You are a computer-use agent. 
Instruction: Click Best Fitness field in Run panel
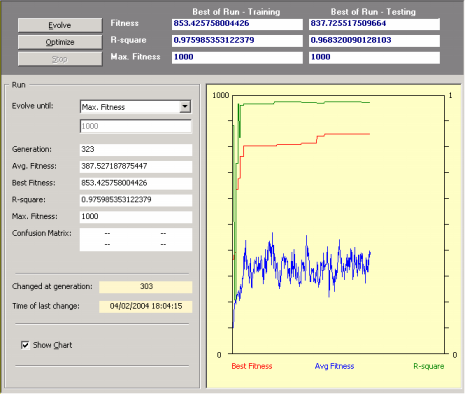coord(136,183)
